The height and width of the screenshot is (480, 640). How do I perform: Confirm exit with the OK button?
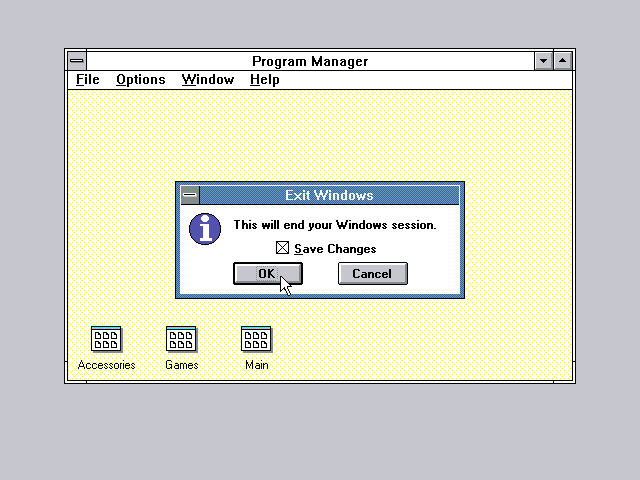tap(268, 273)
